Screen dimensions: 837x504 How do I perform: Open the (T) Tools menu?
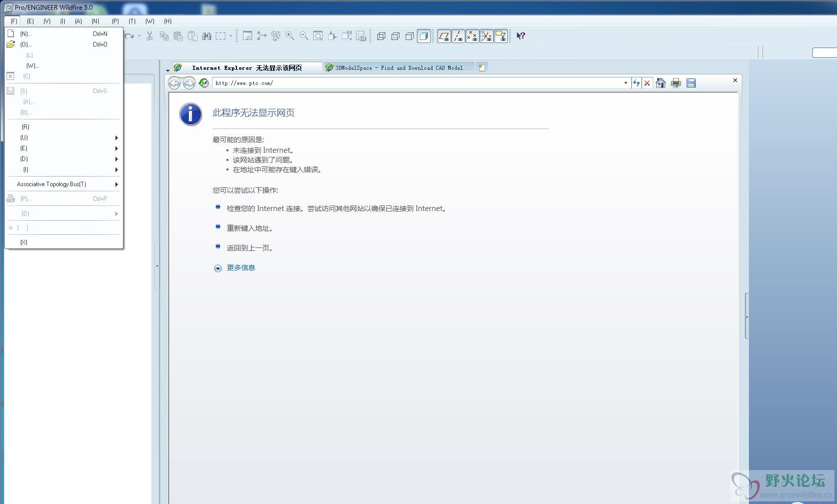click(132, 21)
